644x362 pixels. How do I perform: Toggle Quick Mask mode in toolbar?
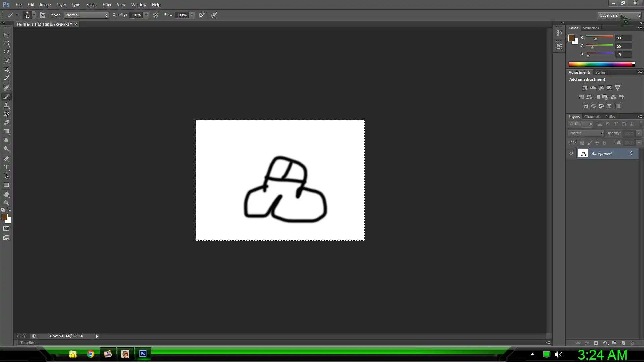point(6,229)
